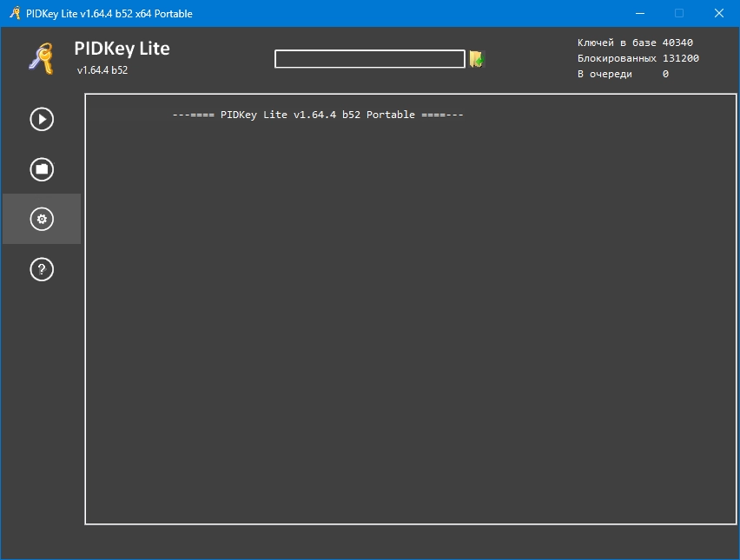Minimize the PIDKey Lite window
This screenshot has height=560, width=740.
(x=640, y=13)
